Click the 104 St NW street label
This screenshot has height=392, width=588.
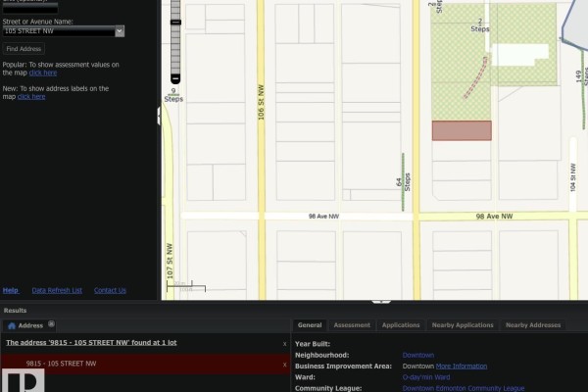(572, 177)
